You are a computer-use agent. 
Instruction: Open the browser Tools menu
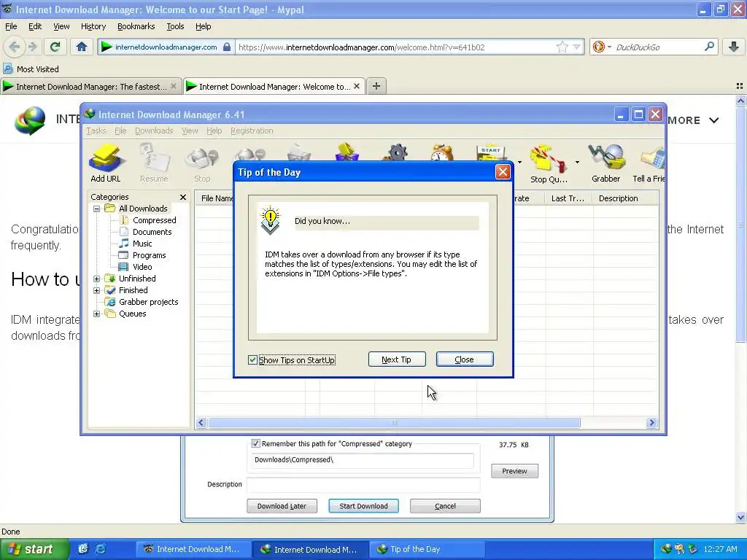175,27
